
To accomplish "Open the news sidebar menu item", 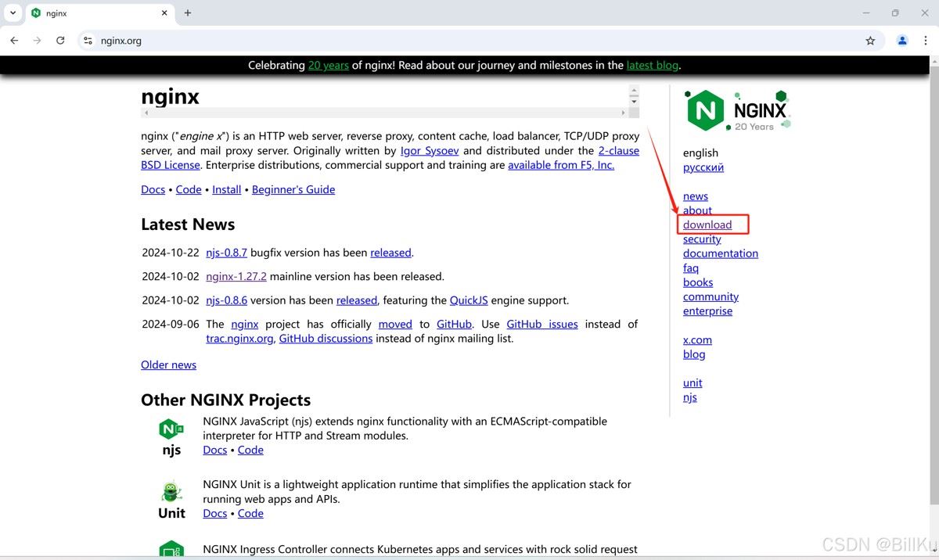I will pos(696,196).
